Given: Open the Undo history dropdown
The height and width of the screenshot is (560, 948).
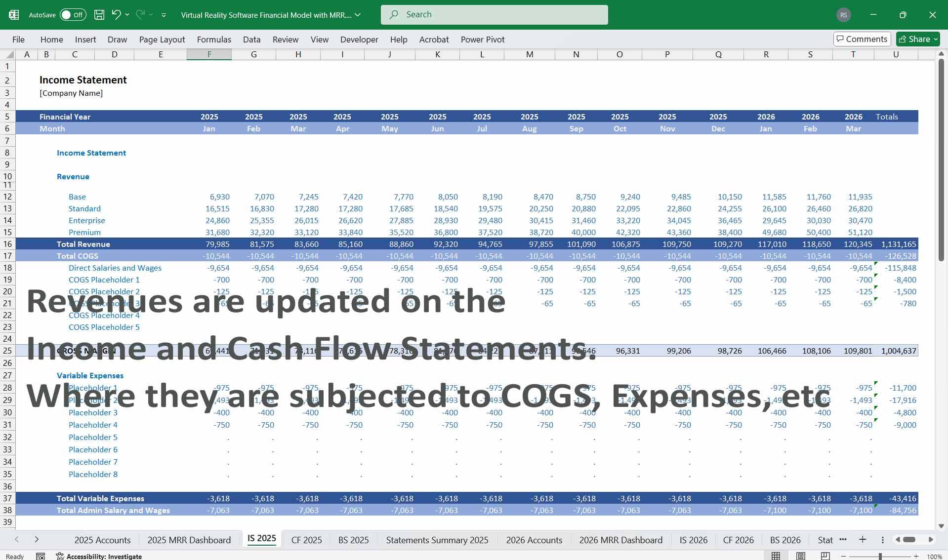Looking at the screenshot, I should coord(127,15).
